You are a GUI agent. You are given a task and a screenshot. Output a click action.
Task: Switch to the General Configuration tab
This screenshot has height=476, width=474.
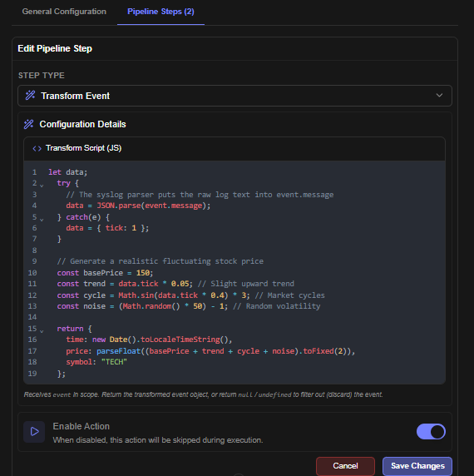64,12
